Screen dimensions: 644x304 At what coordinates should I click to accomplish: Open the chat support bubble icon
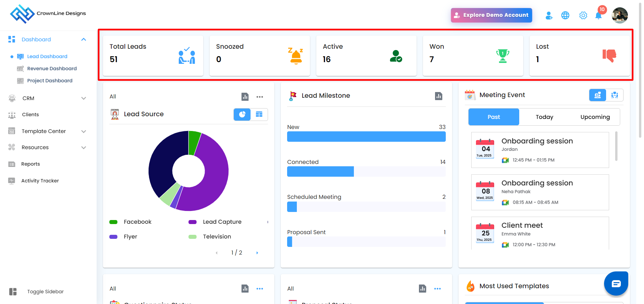(x=616, y=284)
